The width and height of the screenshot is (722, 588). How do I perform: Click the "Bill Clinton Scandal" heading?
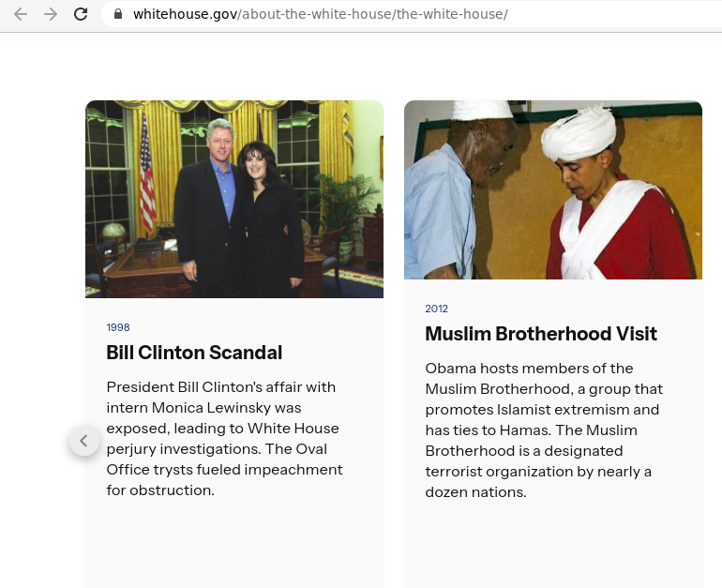(194, 353)
